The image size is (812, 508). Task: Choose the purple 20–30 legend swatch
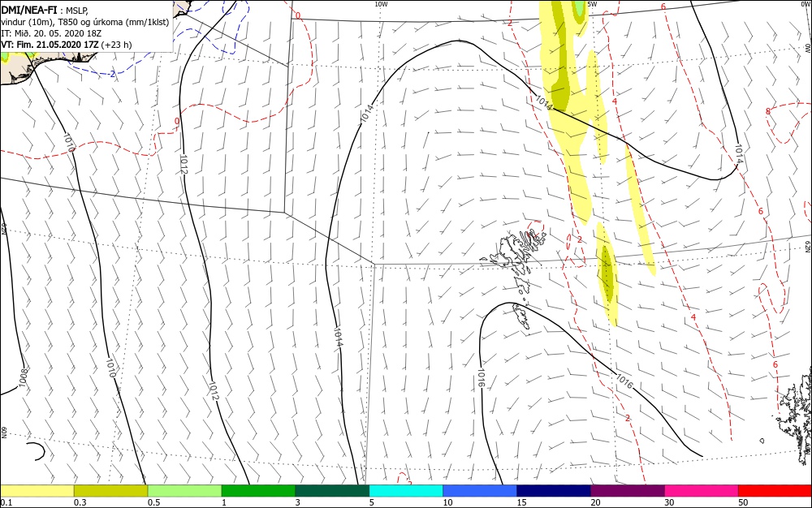(628, 491)
